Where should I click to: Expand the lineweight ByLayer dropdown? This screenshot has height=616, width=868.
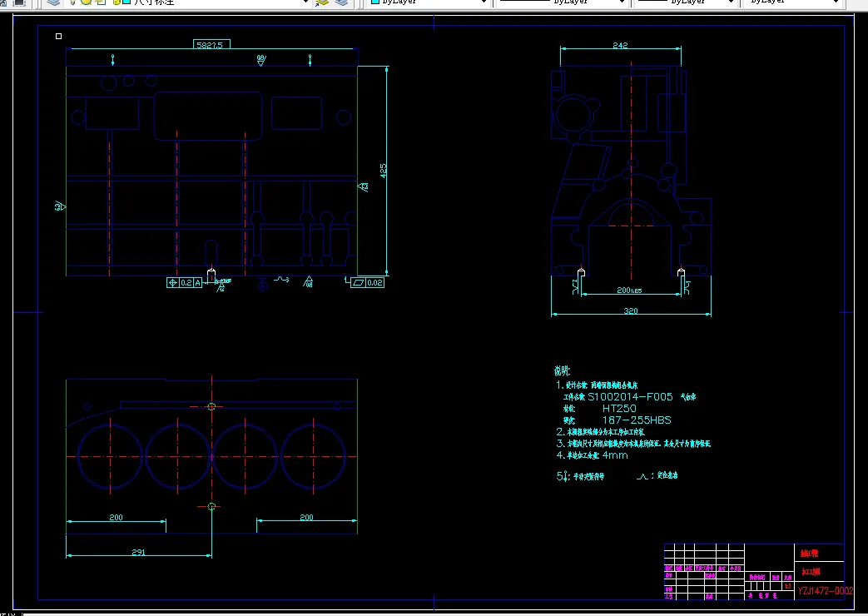click(x=731, y=2)
